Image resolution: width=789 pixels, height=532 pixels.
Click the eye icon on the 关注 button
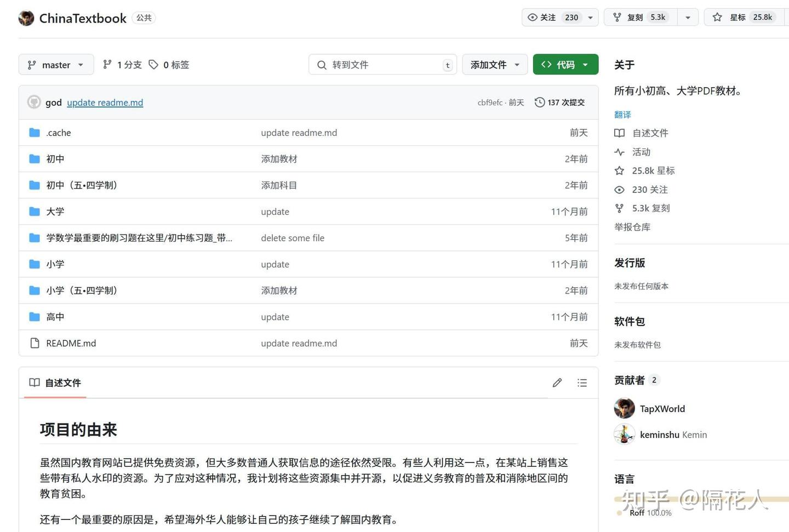click(x=532, y=17)
